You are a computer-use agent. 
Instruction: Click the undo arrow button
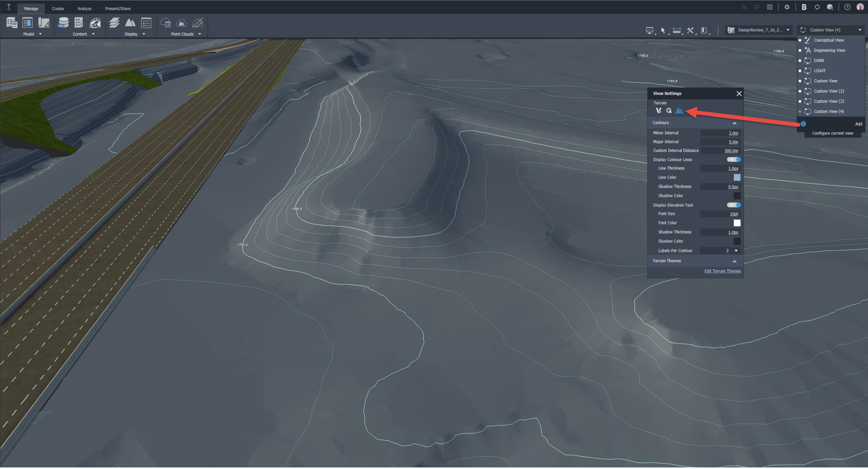[x=744, y=7]
